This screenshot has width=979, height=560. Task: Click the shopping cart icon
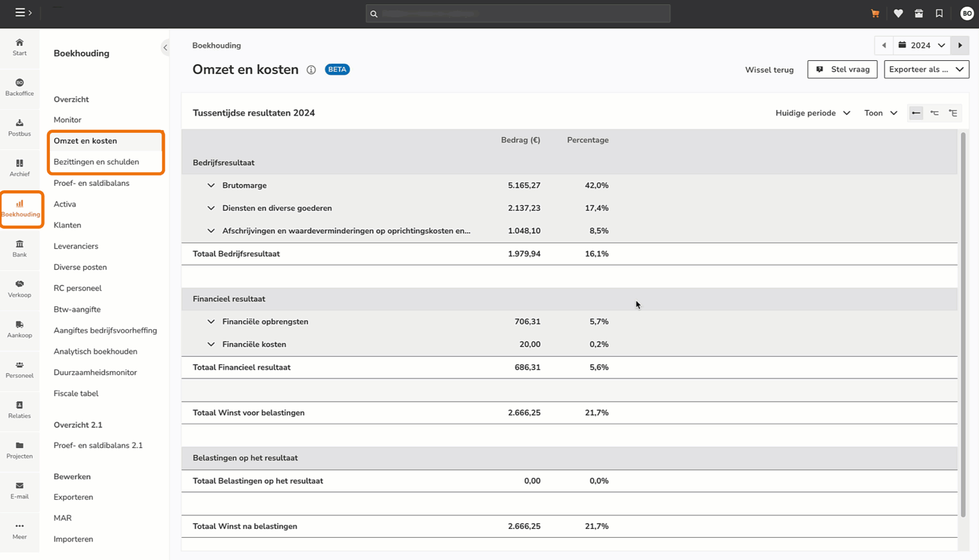pyautogui.click(x=875, y=14)
